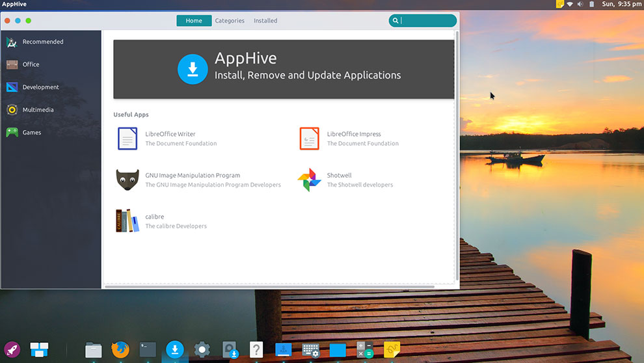Select the Games controller icon

(x=12, y=132)
